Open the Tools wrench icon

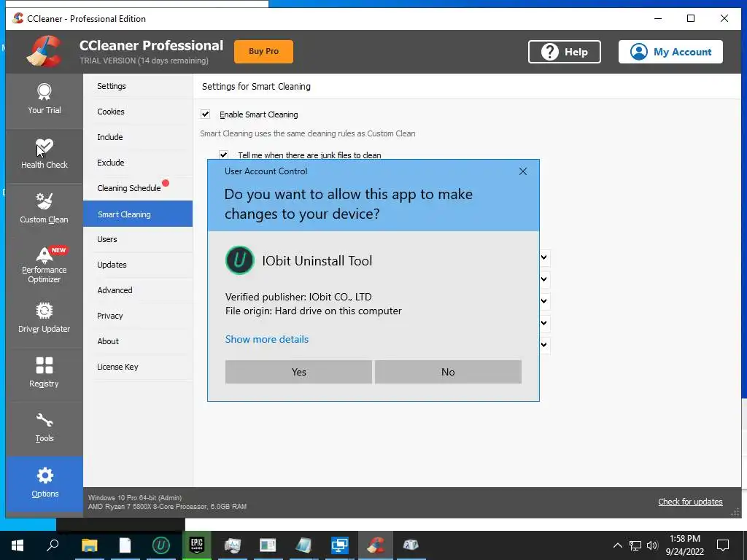point(44,421)
